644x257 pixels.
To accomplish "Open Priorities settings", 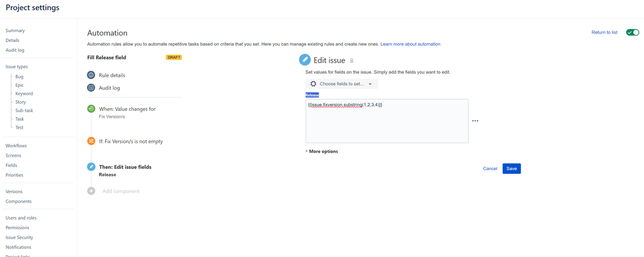I will (14, 175).
